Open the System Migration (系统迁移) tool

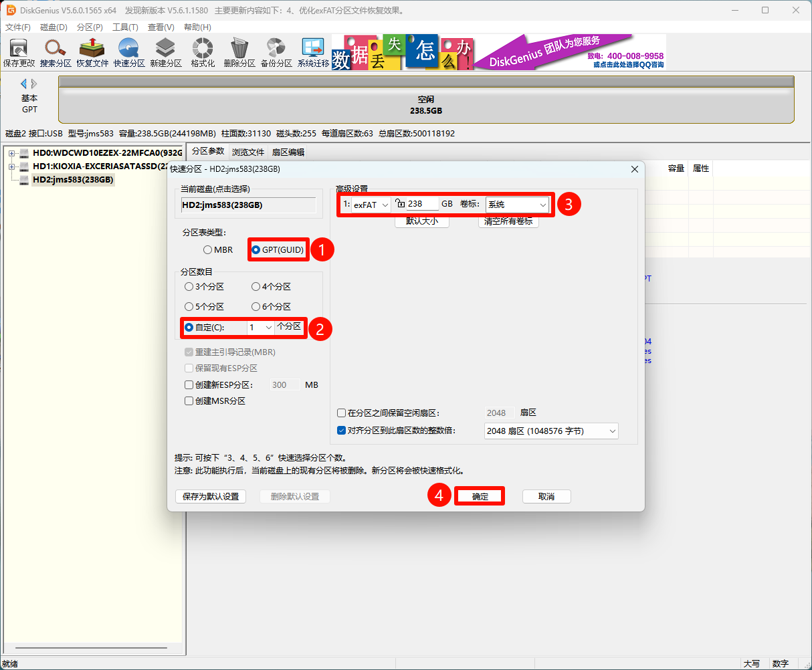tap(313, 52)
